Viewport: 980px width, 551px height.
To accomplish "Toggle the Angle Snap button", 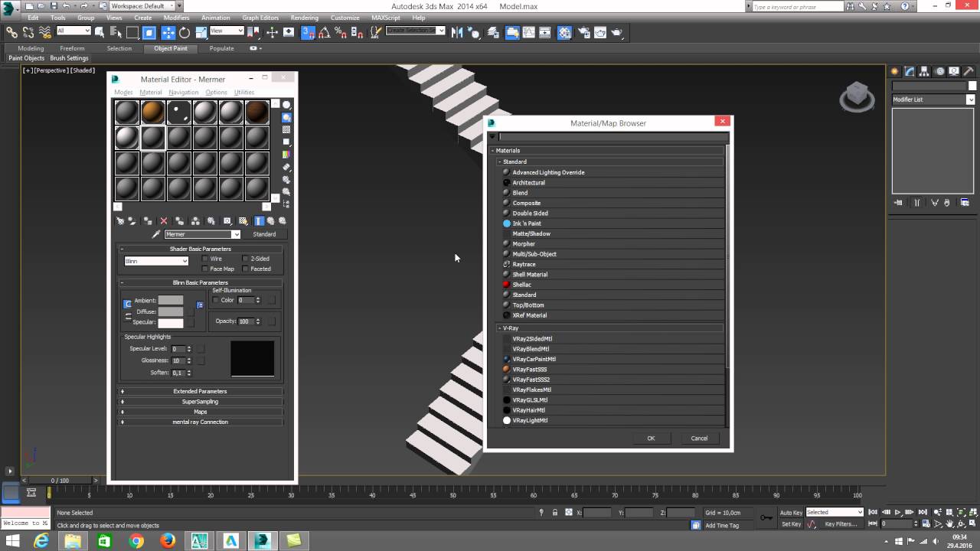I will pyautogui.click(x=324, y=33).
